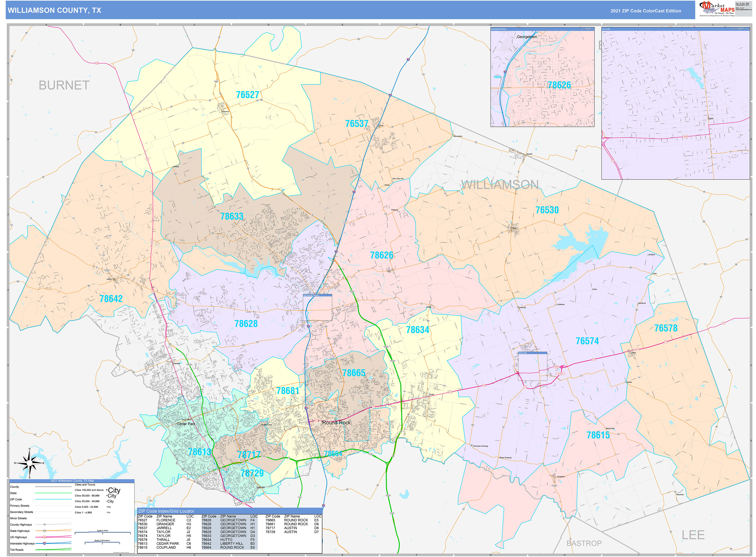Click the large 78626 label in the Georgetown inset
The width and height of the screenshot is (756, 557).
pos(559,85)
